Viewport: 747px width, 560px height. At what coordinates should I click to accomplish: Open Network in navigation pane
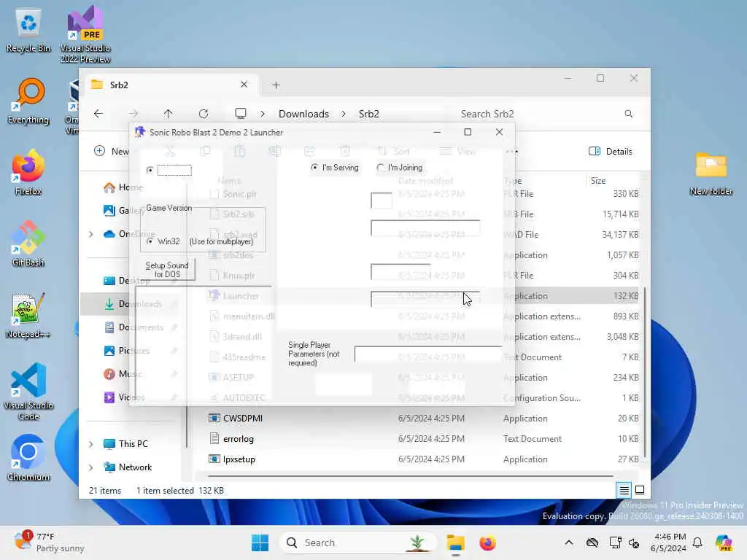(128, 467)
